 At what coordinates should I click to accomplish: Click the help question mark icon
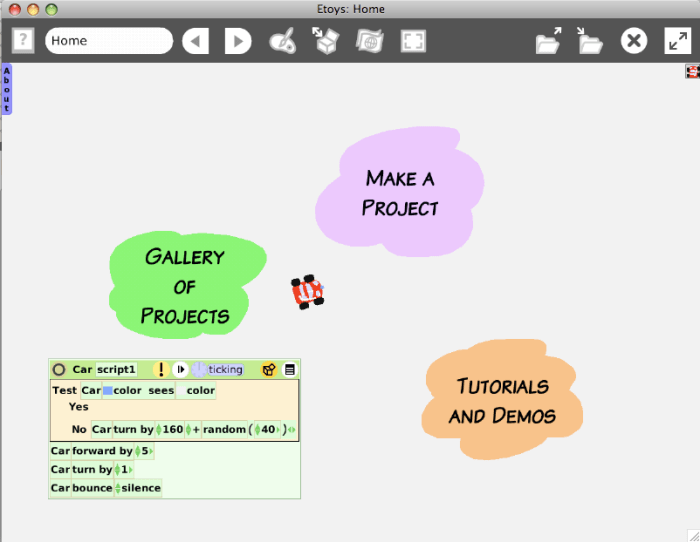coord(23,41)
